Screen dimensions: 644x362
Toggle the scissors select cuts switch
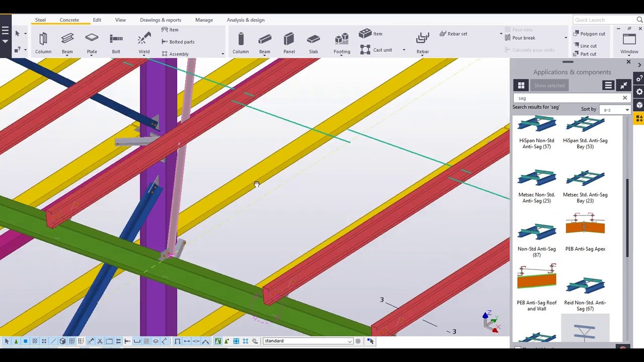100,341
